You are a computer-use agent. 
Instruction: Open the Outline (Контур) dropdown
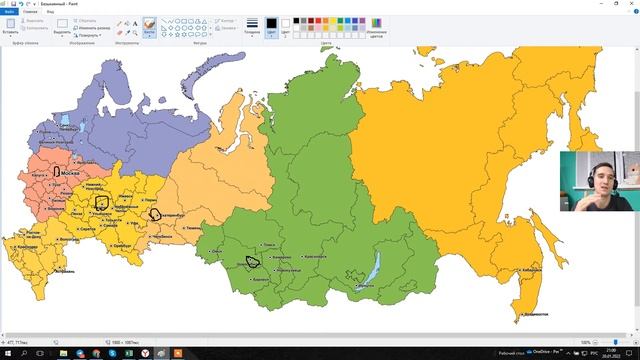pyautogui.click(x=225, y=21)
